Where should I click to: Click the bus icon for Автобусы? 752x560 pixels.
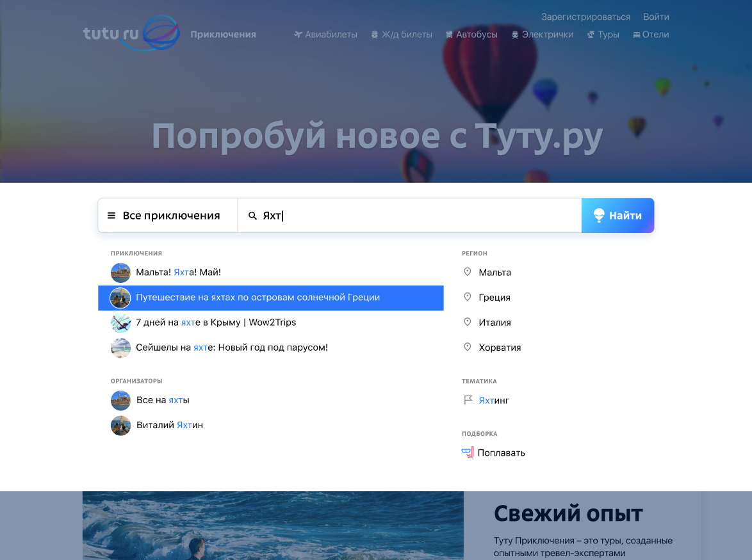[x=448, y=35]
